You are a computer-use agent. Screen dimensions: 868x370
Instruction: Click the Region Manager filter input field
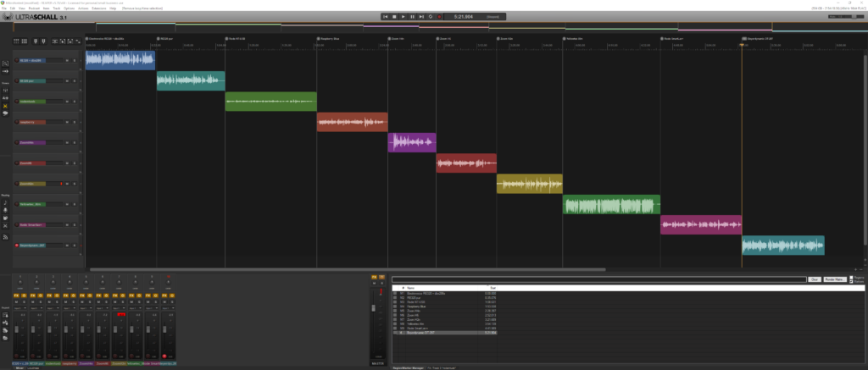(599, 279)
